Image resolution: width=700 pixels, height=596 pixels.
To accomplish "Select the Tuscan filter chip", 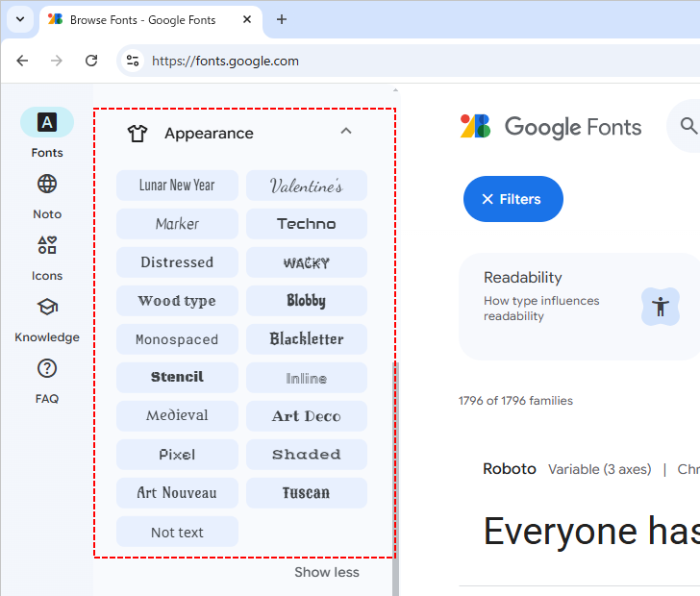I will point(307,492).
